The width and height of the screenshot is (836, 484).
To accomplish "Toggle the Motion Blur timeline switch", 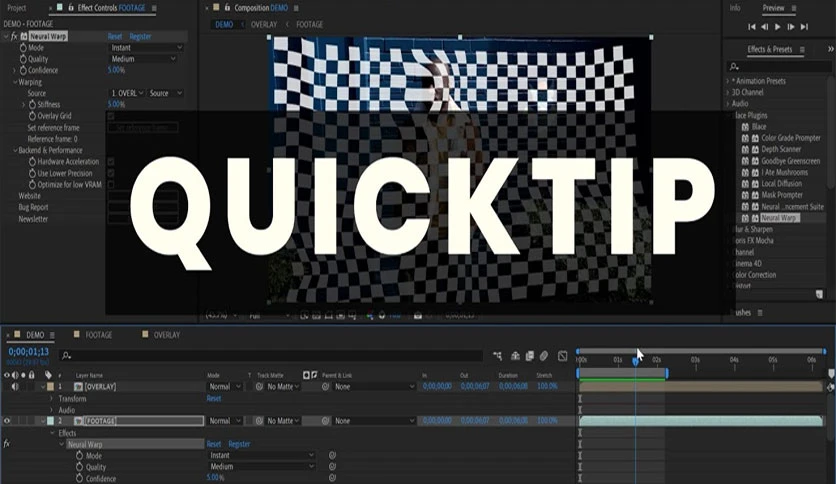I will click(544, 356).
